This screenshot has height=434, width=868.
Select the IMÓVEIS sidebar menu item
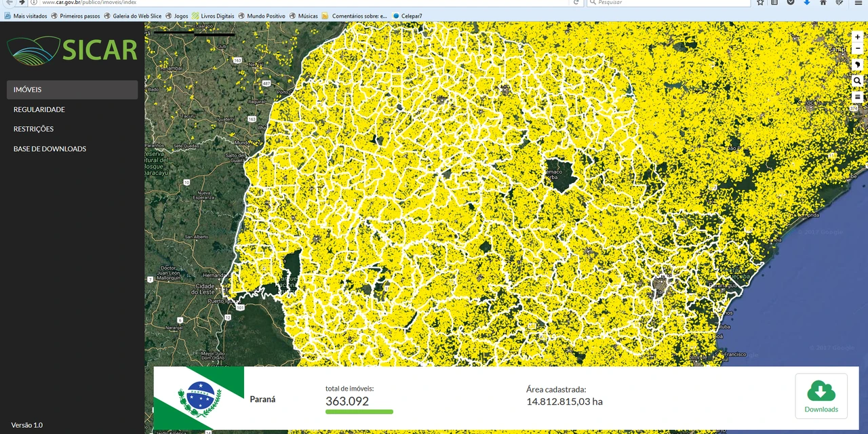click(x=72, y=90)
